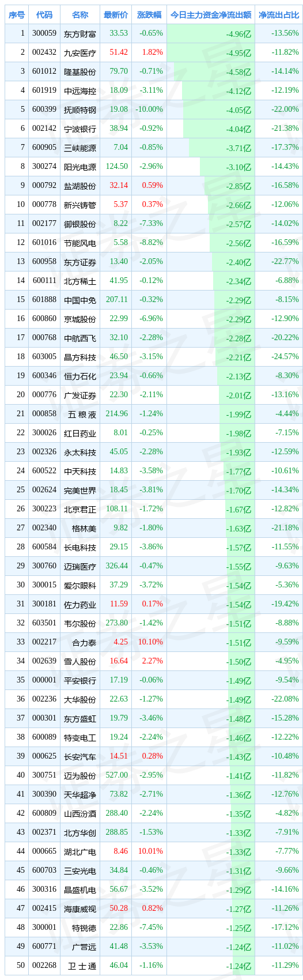Click 晶方科技 outflow ratio -24.57%

[x=285, y=357]
